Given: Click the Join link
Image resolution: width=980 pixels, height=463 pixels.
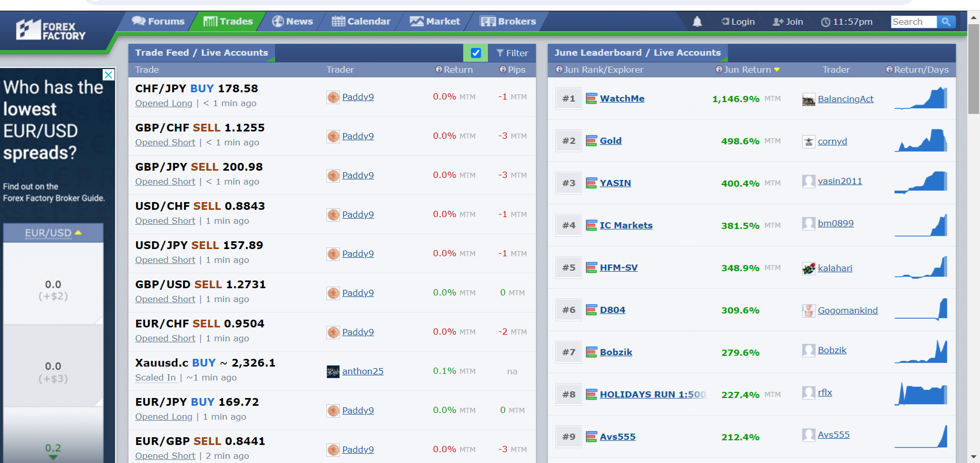Looking at the screenshot, I should coord(788,22).
